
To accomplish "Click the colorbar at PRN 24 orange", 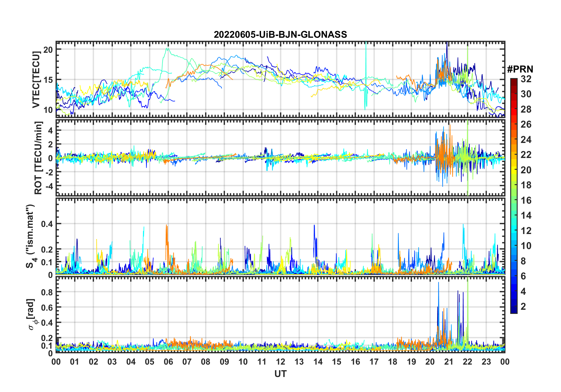I will click(x=514, y=140).
